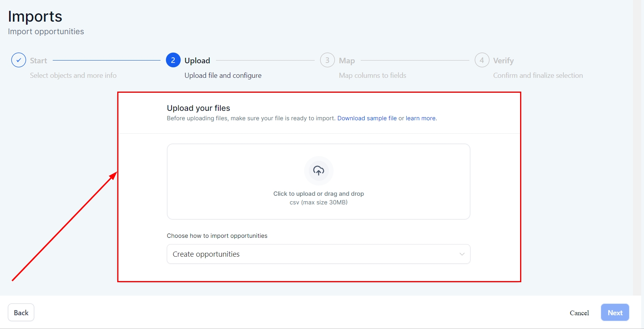Viewport: 644px width, 329px height.
Task: Follow the learn more link
Action: tap(421, 118)
